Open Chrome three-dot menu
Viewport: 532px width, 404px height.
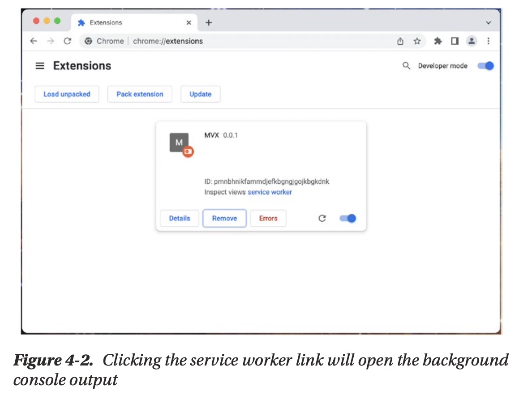(488, 41)
